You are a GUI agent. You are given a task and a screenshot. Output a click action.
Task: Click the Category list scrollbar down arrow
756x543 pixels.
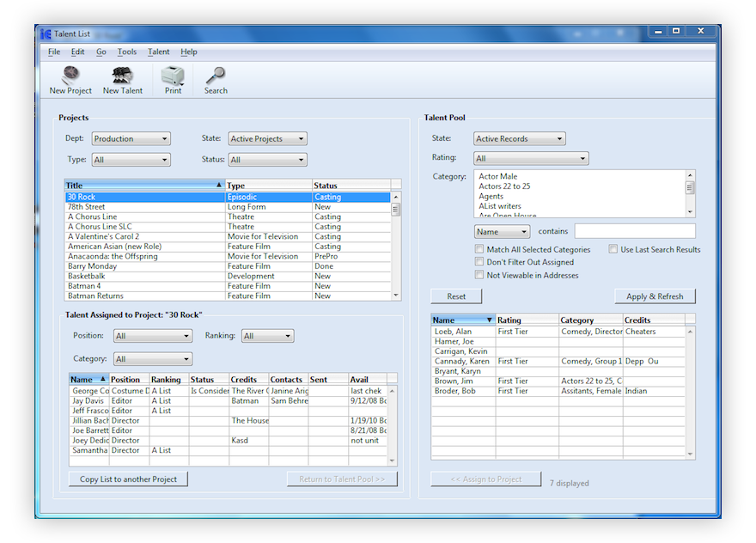691,211
